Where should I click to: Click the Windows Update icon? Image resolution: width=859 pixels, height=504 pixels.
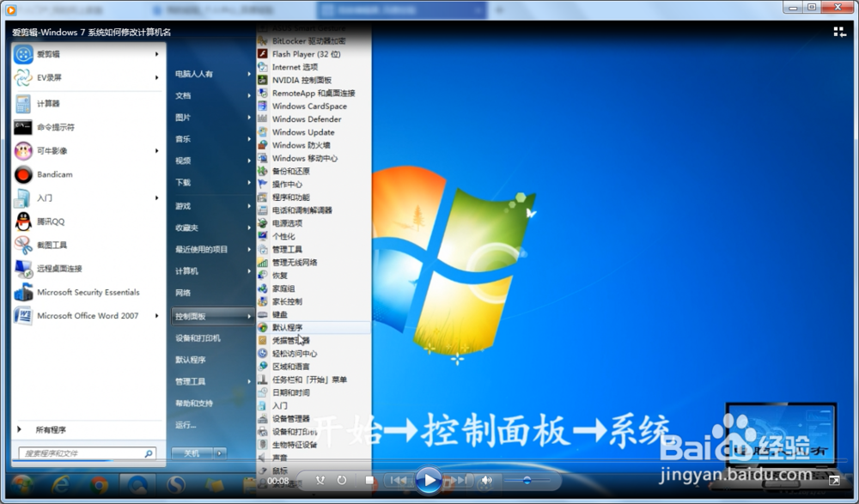tap(263, 132)
